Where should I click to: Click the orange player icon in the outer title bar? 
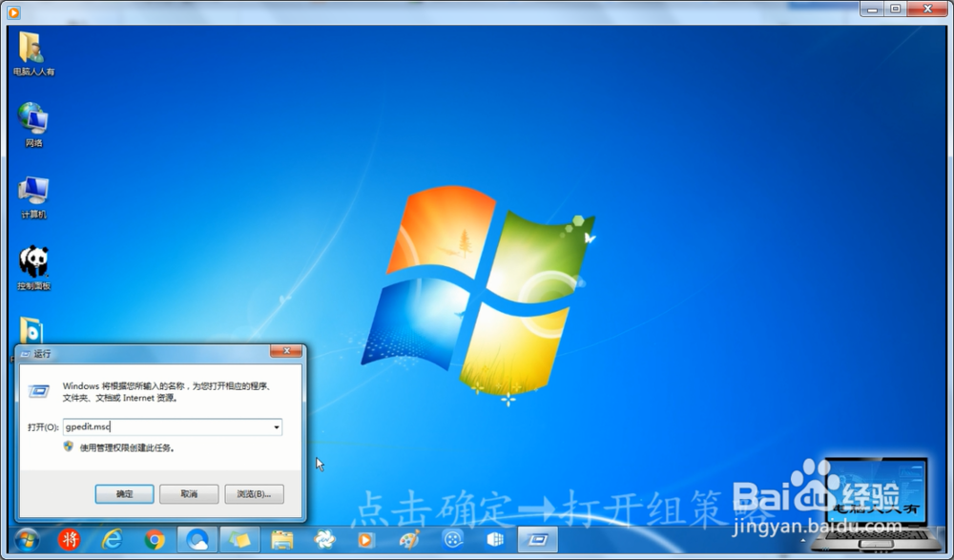click(x=13, y=11)
